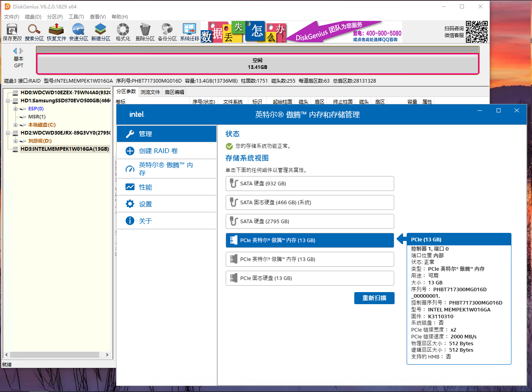This screenshot has width=532, height=392.
Task: Select the PCIe 固态硬盘 (13 GB) device
Action: pos(310,278)
